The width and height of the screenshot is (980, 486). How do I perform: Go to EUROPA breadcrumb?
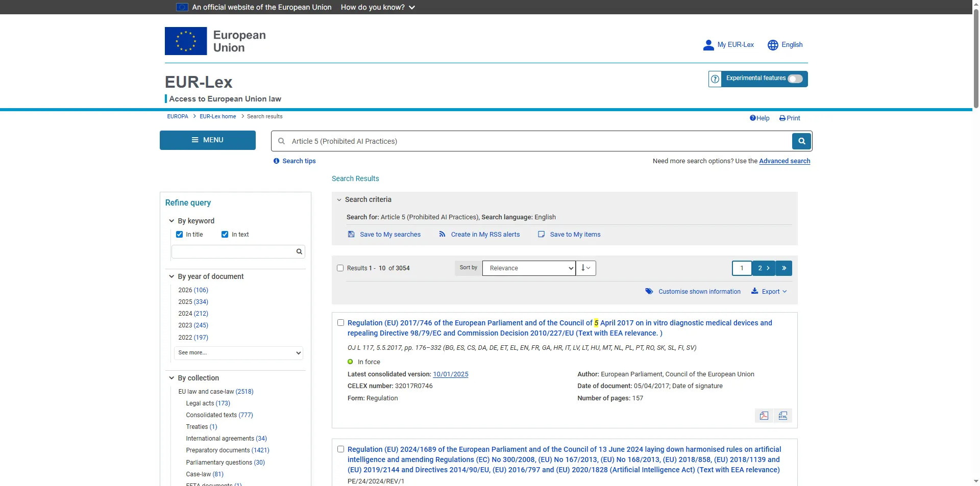pos(178,117)
